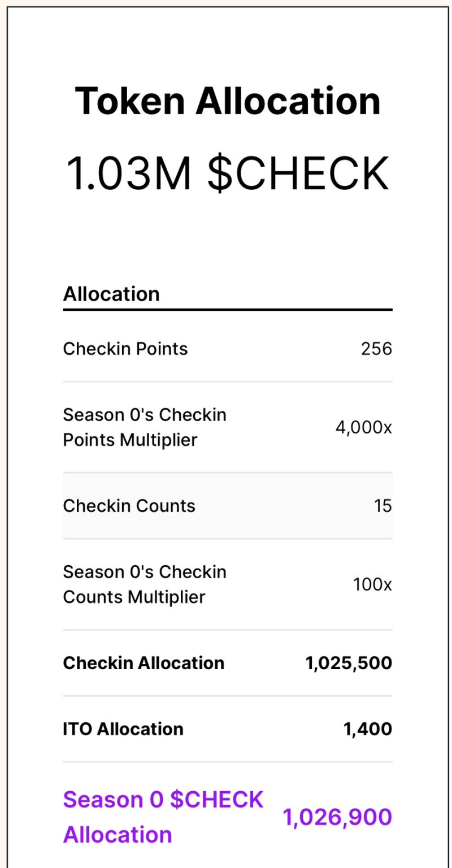
Task: Click the Token Allocation heading
Action: (x=227, y=101)
